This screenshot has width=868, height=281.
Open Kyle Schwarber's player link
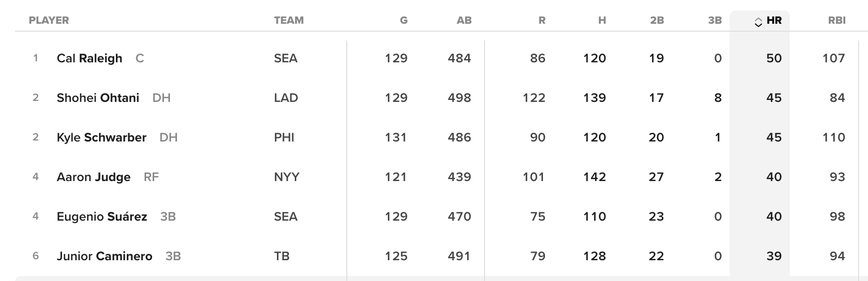pos(101,138)
